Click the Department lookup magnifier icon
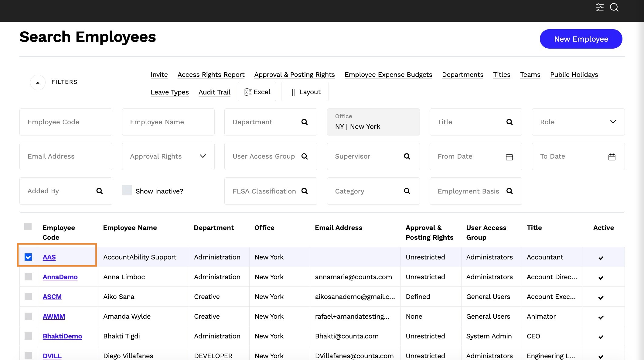This screenshot has height=360, width=644. (x=305, y=122)
